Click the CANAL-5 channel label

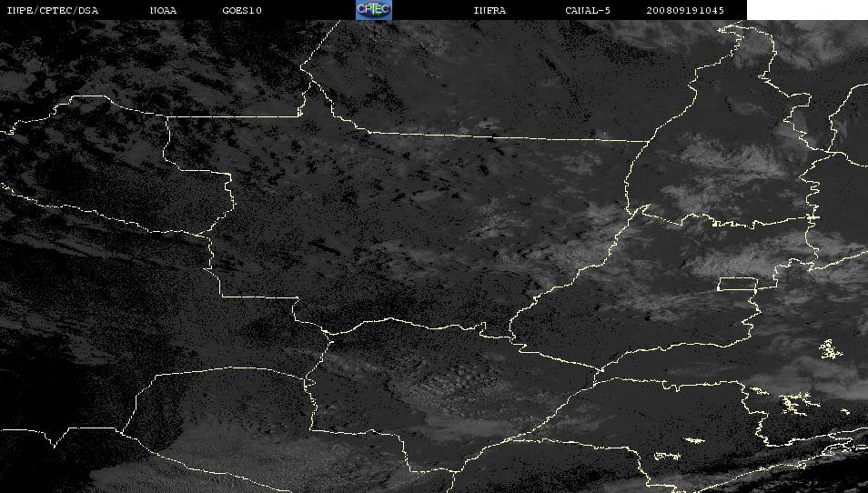(x=588, y=11)
